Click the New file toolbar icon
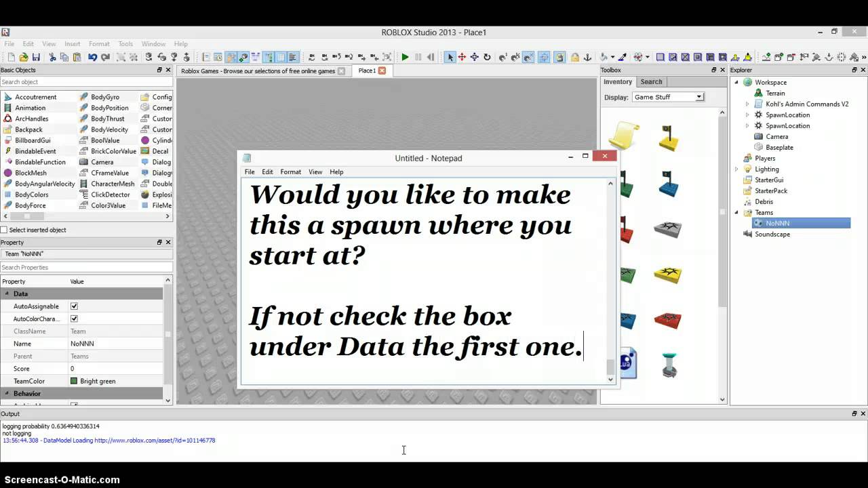The height and width of the screenshot is (488, 868). [x=12, y=57]
